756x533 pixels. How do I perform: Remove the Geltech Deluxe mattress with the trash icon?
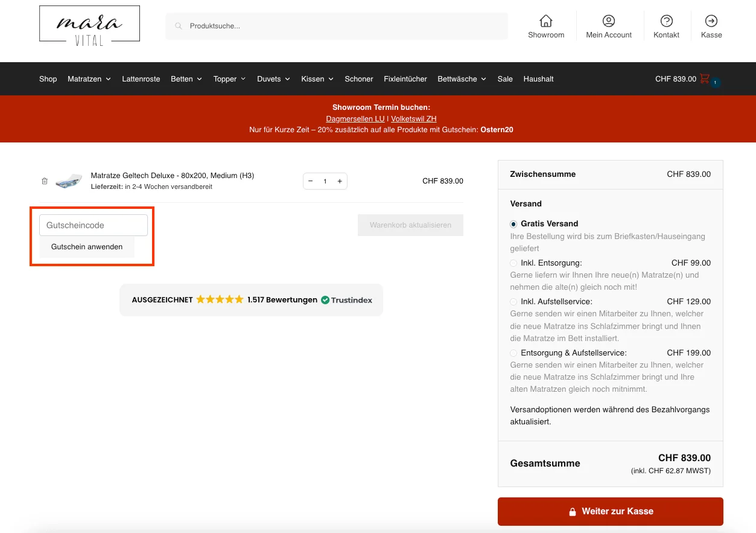pos(44,180)
